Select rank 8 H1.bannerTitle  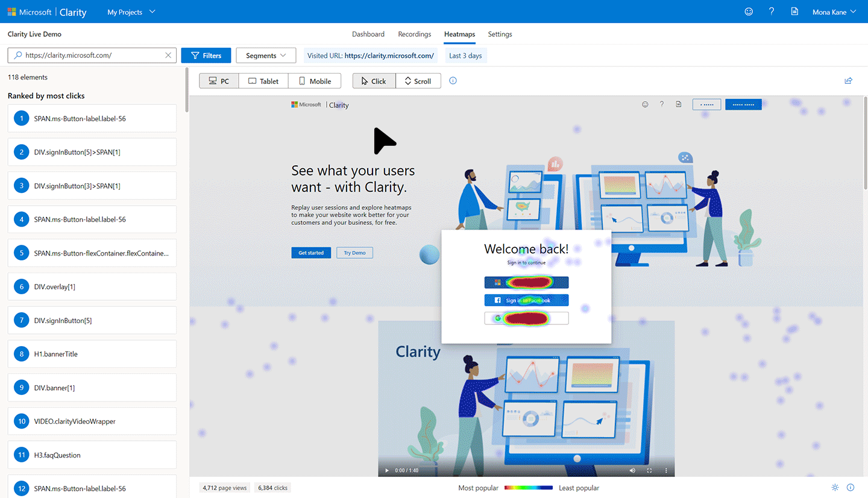[92, 354]
